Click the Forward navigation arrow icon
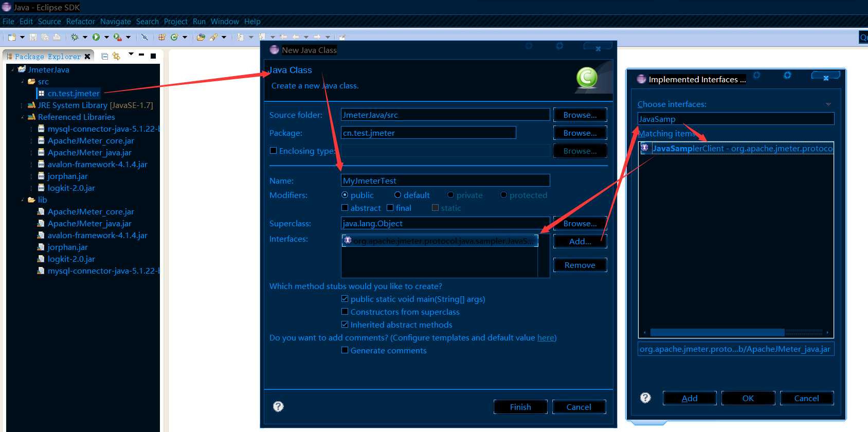 [x=317, y=37]
